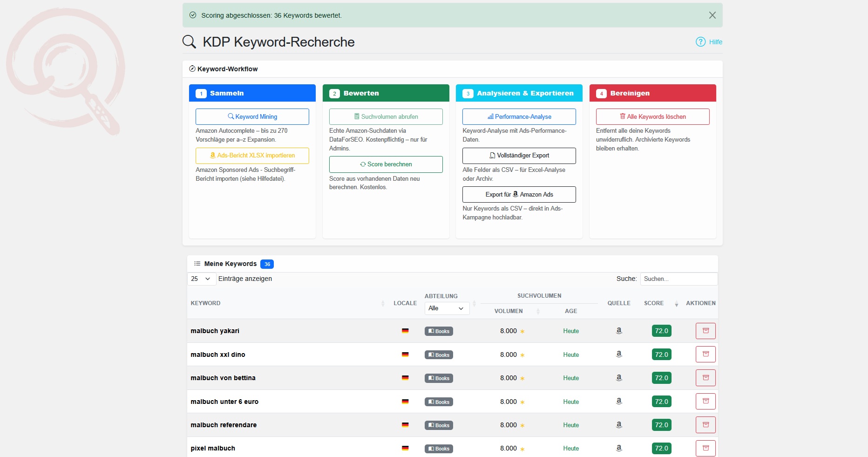Select keyword text malbuch xxl dino
Image resolution: width=868 pixels, height=457 pixels.
pyautogui.click(x=218, y=355)
